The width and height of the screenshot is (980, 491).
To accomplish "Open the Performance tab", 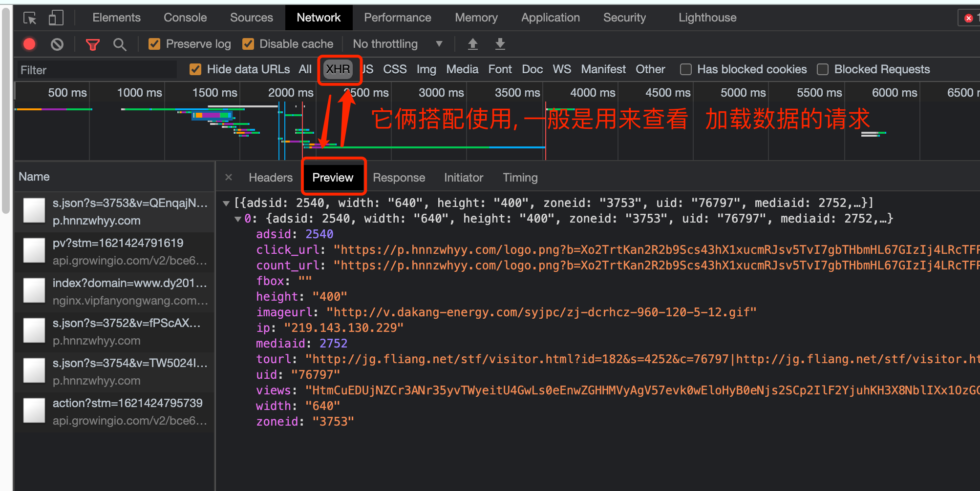I will click(398, 18).
